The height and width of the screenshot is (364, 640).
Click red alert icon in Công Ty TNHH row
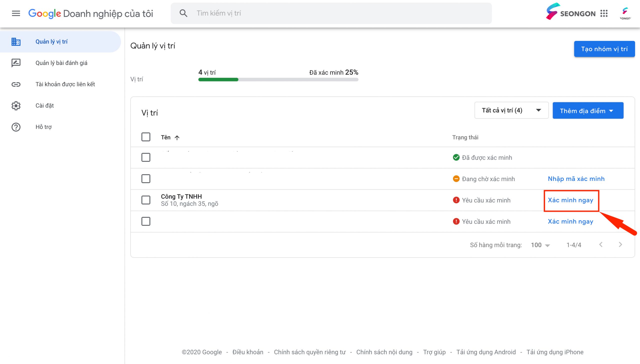coord(456,200)
